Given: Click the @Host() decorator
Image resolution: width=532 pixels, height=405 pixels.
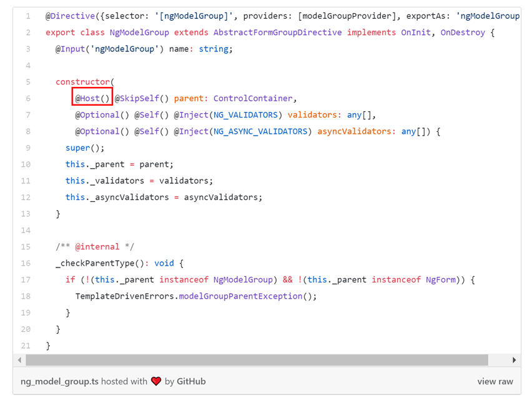Looking at the screenshot, I should pyautogui.click(x=92, y=99).
